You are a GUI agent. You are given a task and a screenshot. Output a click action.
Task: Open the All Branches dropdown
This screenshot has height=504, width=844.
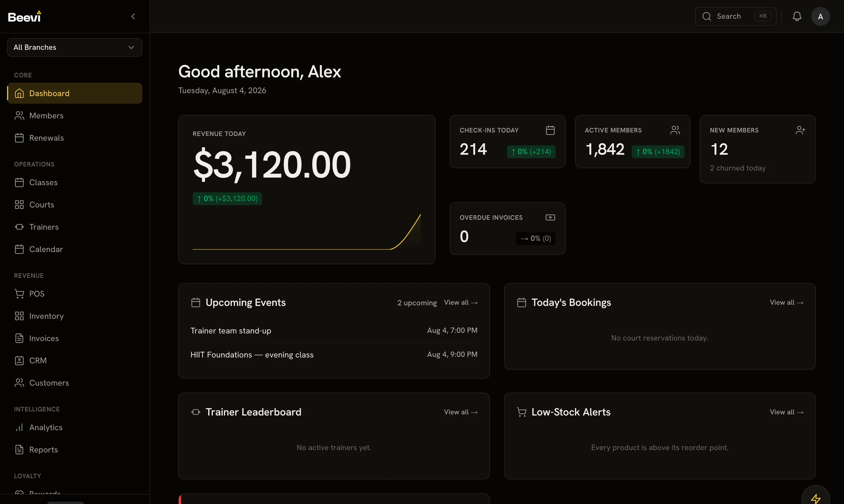(x=74, y=47)
